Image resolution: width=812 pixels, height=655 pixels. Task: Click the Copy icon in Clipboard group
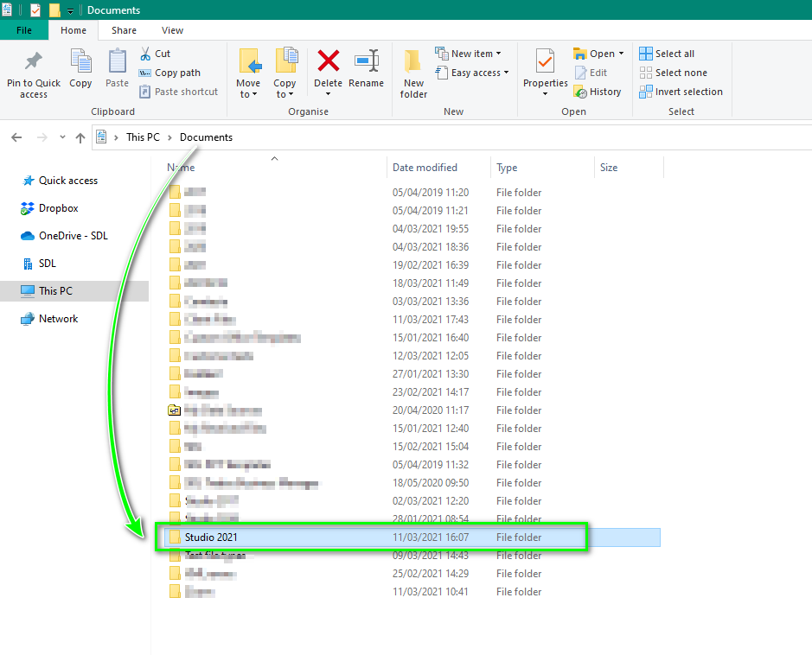click(80, 62)
